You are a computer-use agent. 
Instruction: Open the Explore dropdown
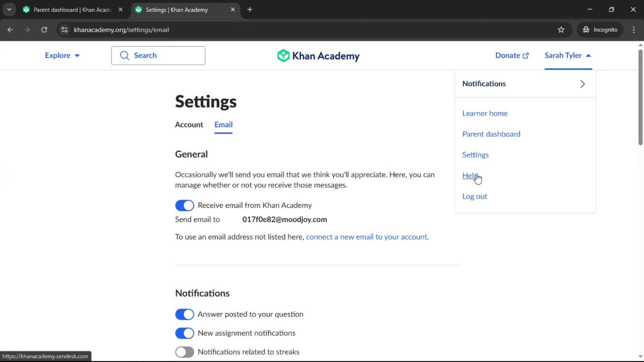click(x=62, y=56)
